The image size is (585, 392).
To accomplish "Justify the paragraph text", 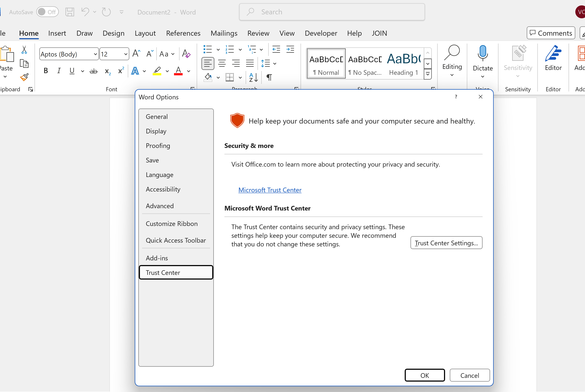I will (x=250, y=63).
